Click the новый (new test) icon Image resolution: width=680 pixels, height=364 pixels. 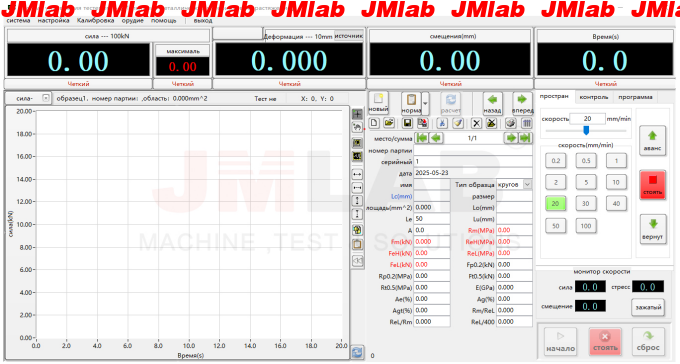point(378,103)
